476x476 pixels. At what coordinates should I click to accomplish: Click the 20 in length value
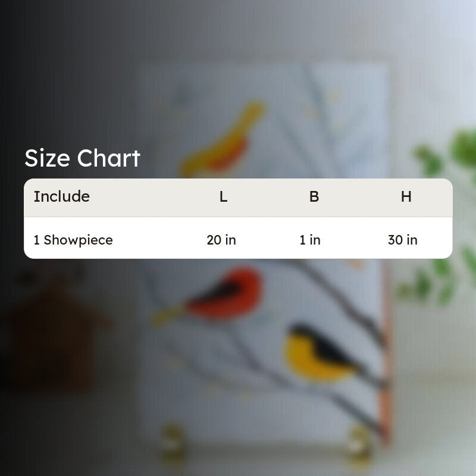pyautogui.click(x=221, y=240)
